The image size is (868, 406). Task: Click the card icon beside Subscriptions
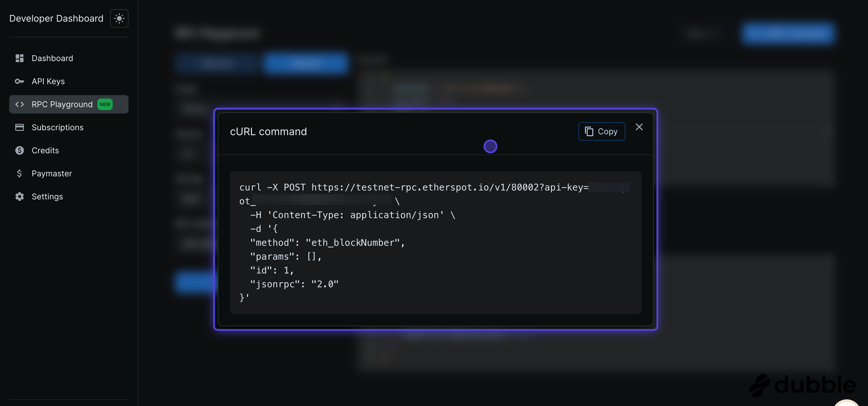[x=20, y=127]
